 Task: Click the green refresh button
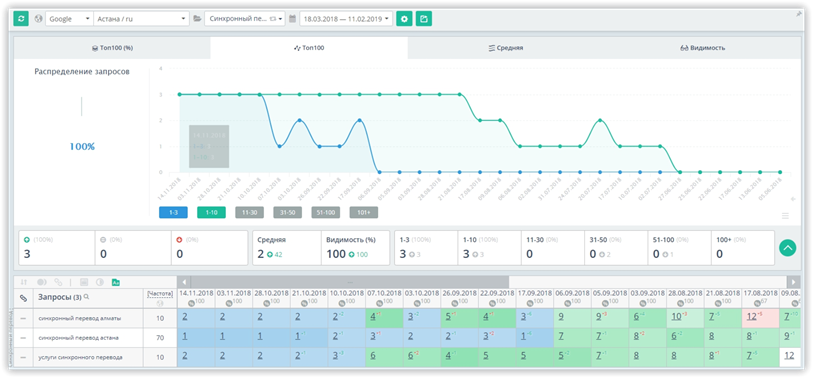21,19
